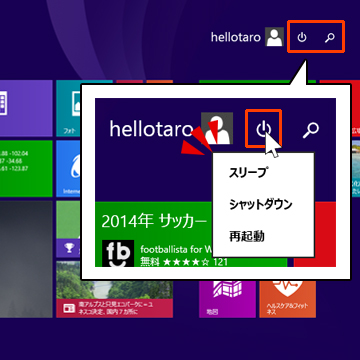Click the enlarged magnifier icon inside the callout

pos(311,130)
